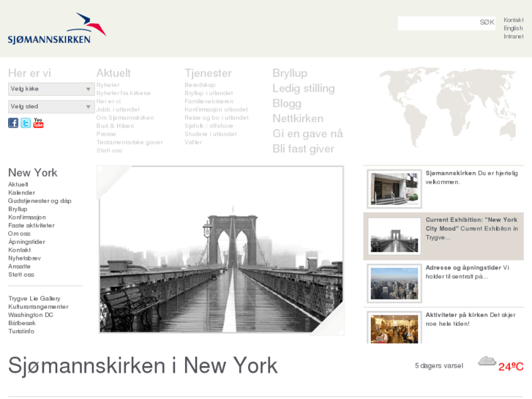532x399 pixels.
Task: Open Ledig stilling menu link
Action: (x=304, y=89)
